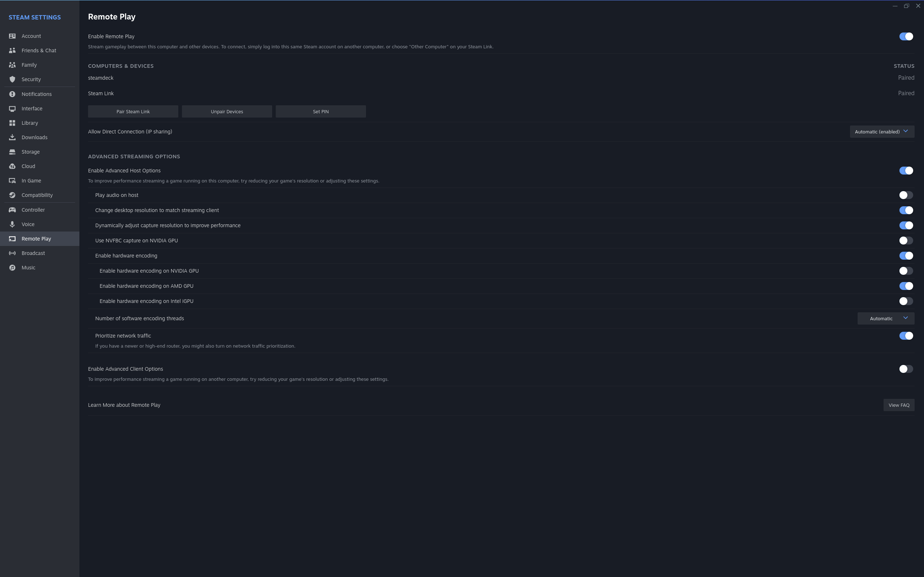
Task: Open Interface settings via the monitor icon
Action: (12, 109)
